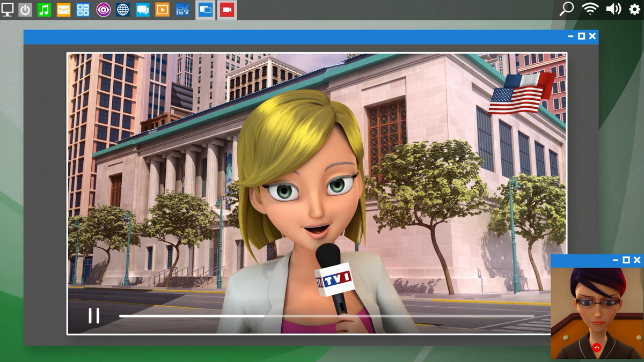The image size is (644, 362).
Task: Open the globe web browser icon
Action: click(x=123, y=10)
